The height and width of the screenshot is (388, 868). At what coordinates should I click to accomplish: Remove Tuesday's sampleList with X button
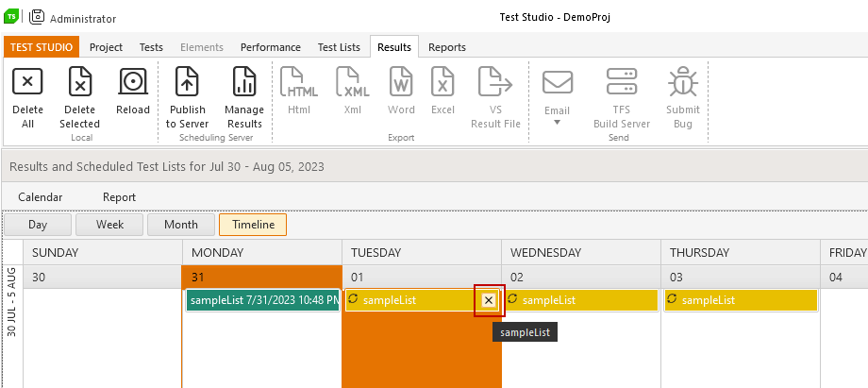pyautogui.click(x=489, y=300)
